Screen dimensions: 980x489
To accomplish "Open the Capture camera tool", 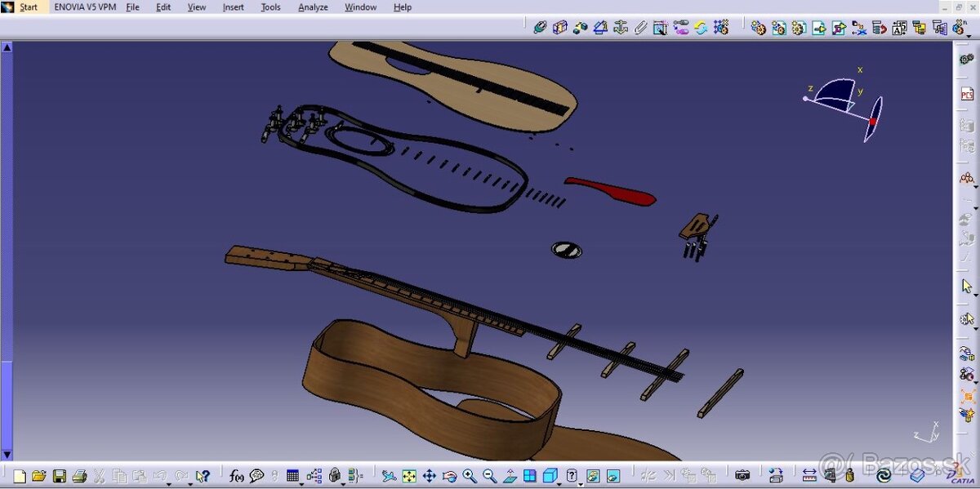I will pyautogui.click(x=742, y=476).
